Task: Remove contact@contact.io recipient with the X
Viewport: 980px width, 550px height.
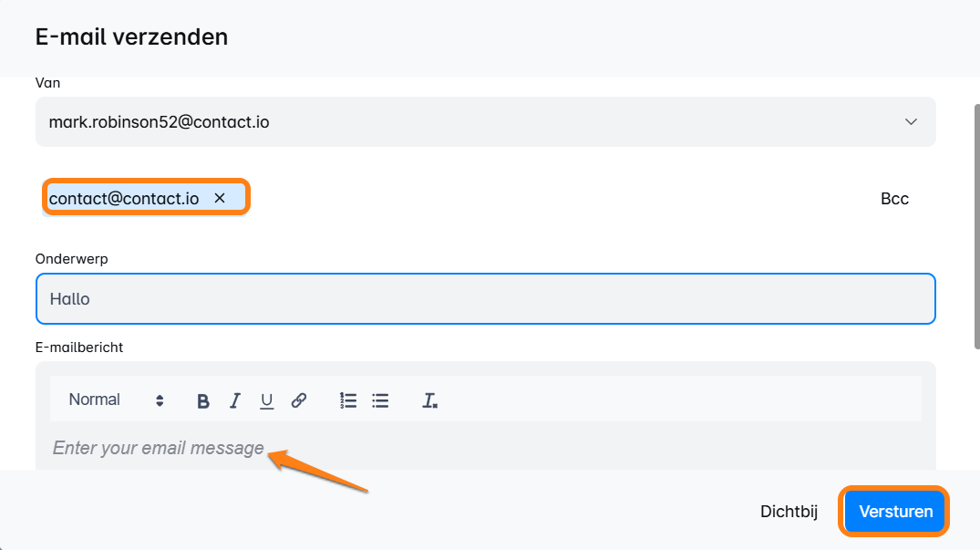Action: coord(220,198)
